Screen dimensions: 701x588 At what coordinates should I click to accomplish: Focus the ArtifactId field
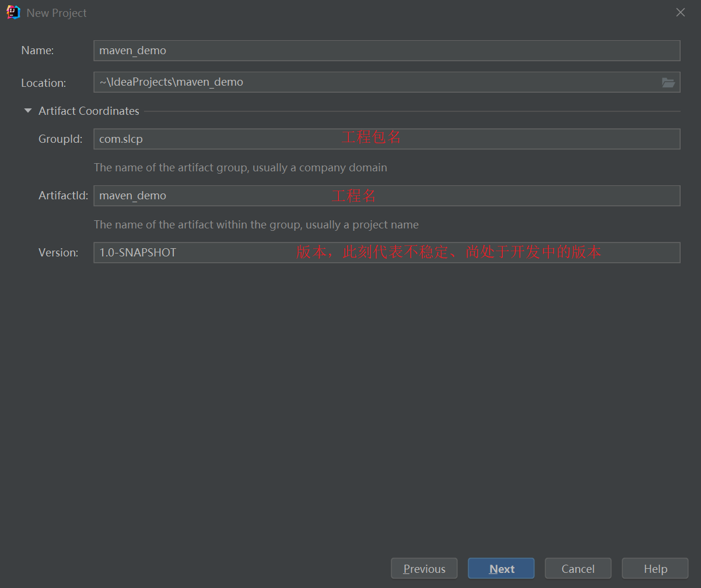[387, 196]
